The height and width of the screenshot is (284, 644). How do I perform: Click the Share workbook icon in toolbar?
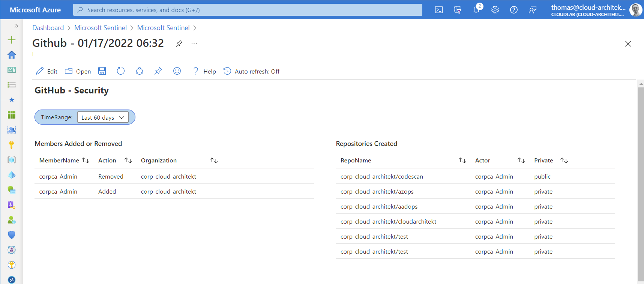tap(140, 71)
